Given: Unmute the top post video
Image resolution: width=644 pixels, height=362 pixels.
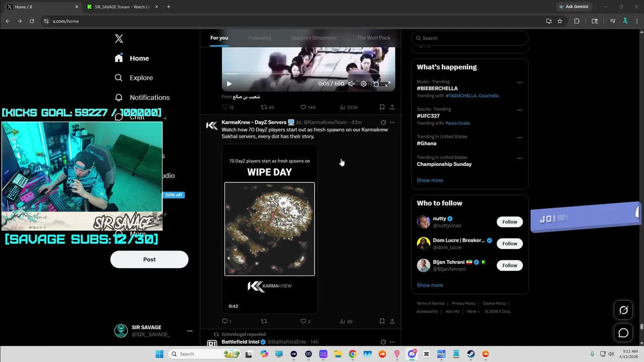Looking at the screenshot, I should pyautogui.click(x=352, y=84).
